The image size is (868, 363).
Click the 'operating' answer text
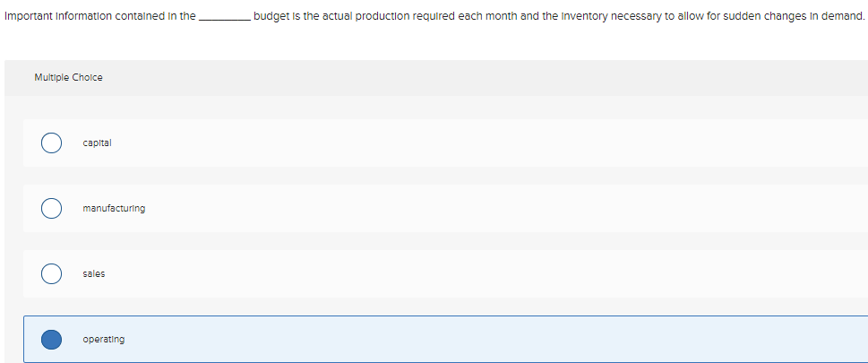104,339
